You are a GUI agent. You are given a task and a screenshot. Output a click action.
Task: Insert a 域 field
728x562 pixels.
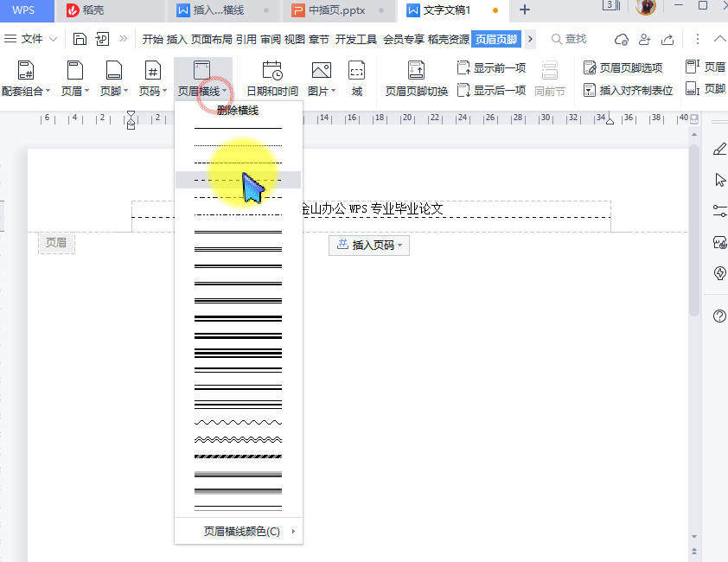[356, 78]
